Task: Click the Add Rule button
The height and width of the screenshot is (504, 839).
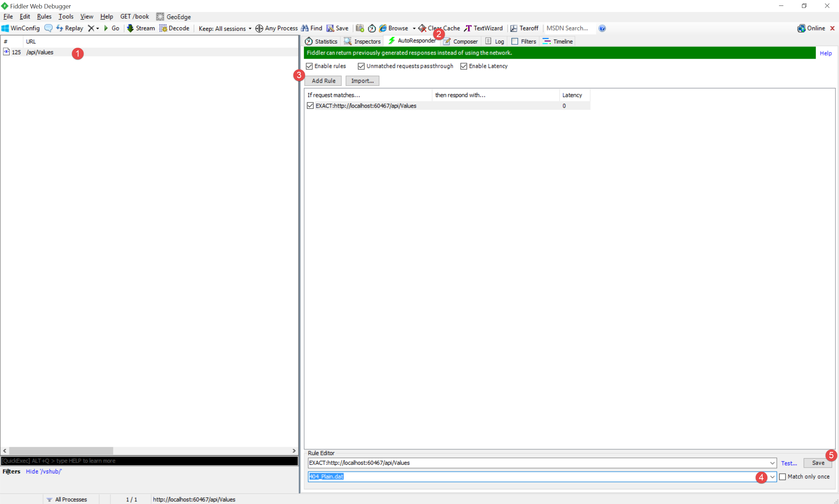Action: [x=323, y=80]
